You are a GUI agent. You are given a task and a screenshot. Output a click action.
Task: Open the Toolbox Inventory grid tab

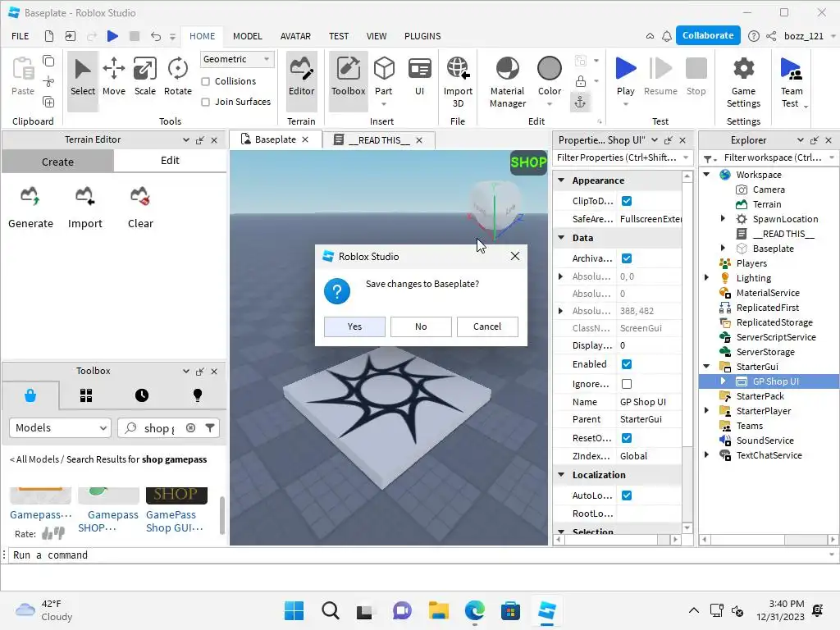(86, 395)
